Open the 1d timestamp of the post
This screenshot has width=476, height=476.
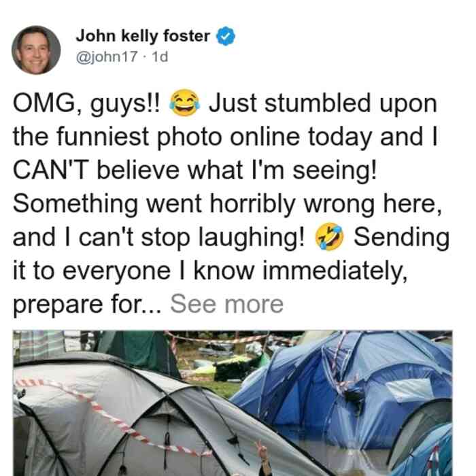160,56
